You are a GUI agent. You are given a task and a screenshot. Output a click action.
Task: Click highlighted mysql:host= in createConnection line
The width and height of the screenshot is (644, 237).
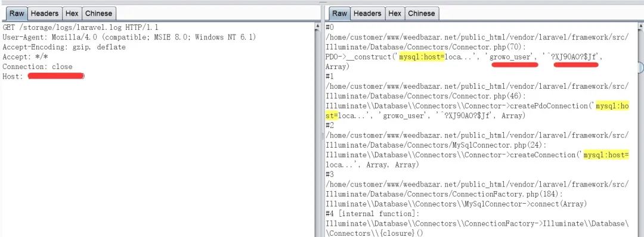606,155
